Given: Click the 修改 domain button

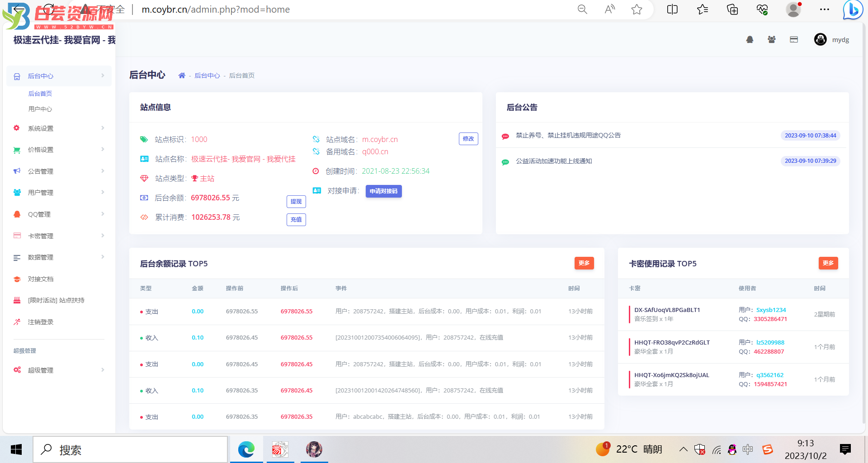Looking at the screenshot, I should (x=468, y=139).
